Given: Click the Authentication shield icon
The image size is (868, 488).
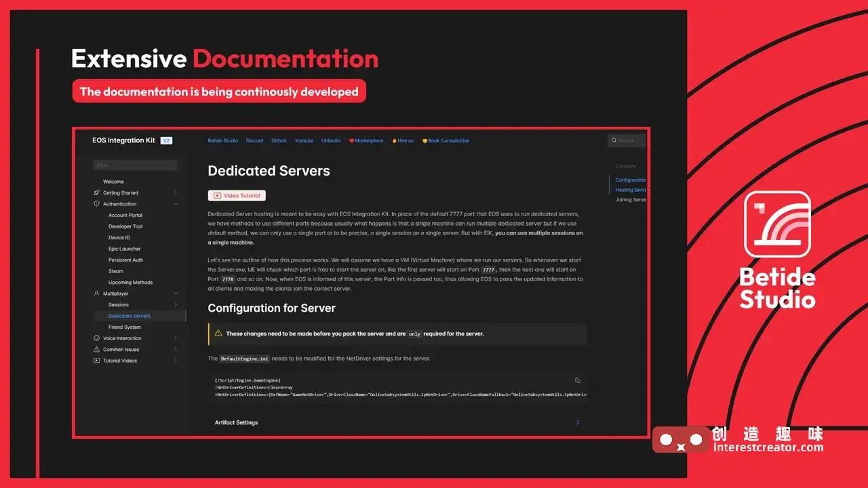Looking at the screenshot, I should coord(96,204).
